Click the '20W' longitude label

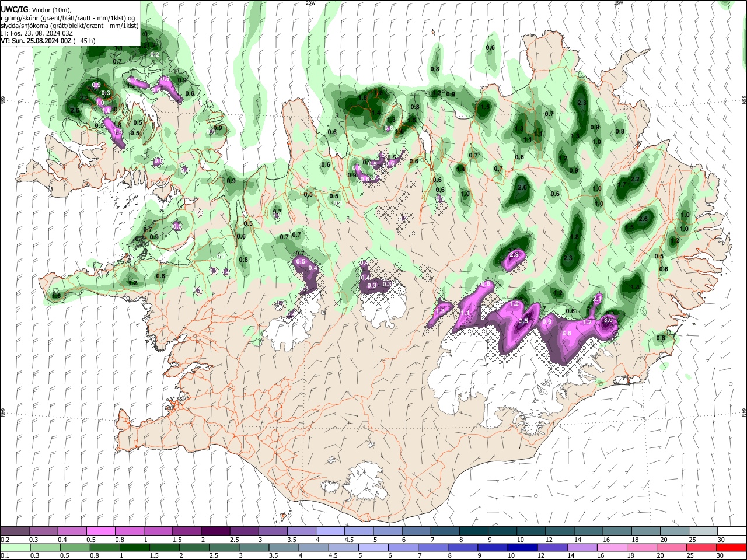pos(310,3)
